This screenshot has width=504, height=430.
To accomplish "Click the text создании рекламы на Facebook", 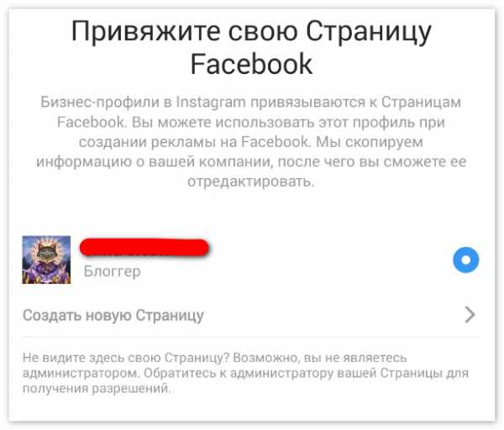I will (x=194, y=142).
